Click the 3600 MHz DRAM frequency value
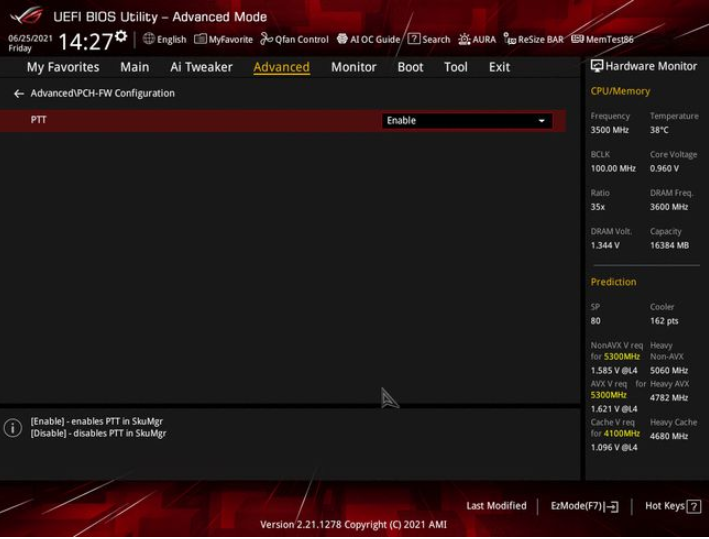709x539 pixels. pyautogui.click(x=669, y=207)
